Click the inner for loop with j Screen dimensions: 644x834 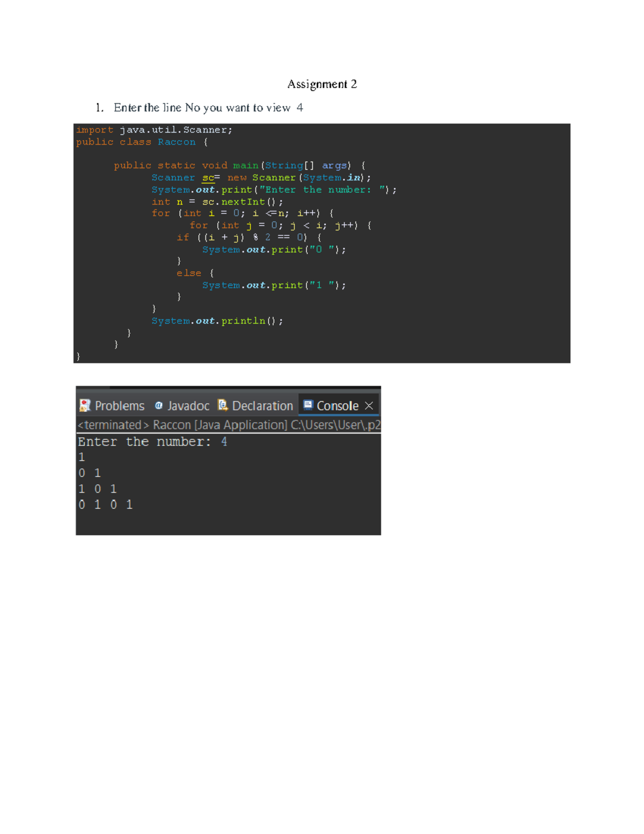(x=280, y=226)
